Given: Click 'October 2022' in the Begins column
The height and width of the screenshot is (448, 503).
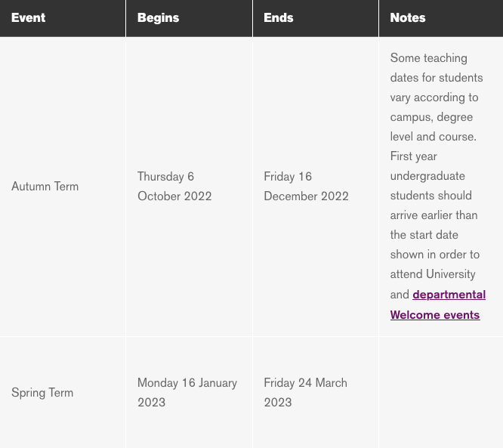Looking at the screenshot, I should pyautogui.click(x=174, y=196).
